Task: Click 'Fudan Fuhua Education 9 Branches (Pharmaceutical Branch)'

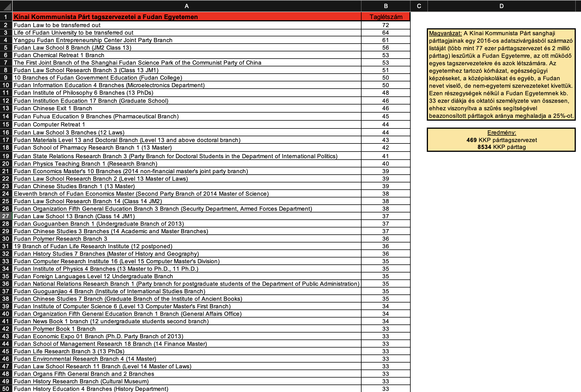Action: pyautogui.click(x=187, y=116)
